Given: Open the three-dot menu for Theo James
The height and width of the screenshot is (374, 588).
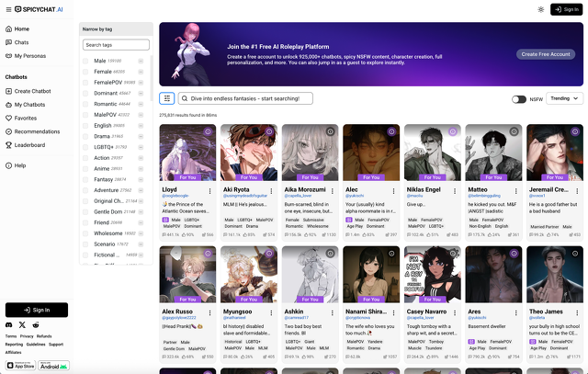Looking at the screenshot, I should (x=577, y=312).
